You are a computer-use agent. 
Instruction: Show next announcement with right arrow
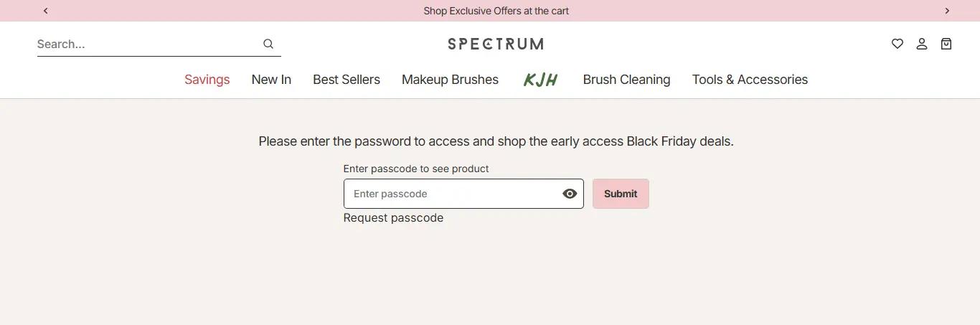pos(947,11)
